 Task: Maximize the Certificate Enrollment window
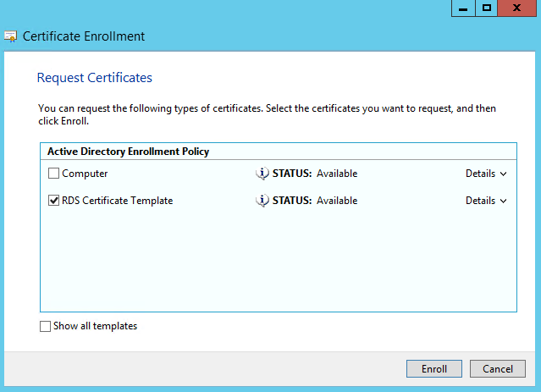[x=486, y=8]
